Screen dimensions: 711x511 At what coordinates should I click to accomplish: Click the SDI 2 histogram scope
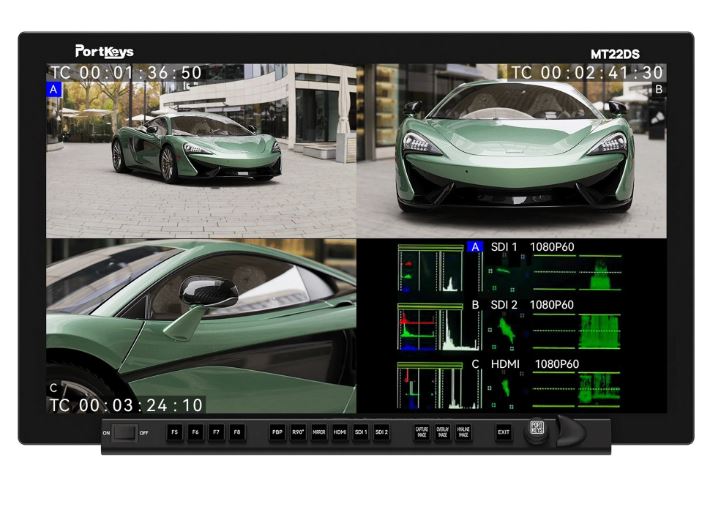tap(428, 327)
